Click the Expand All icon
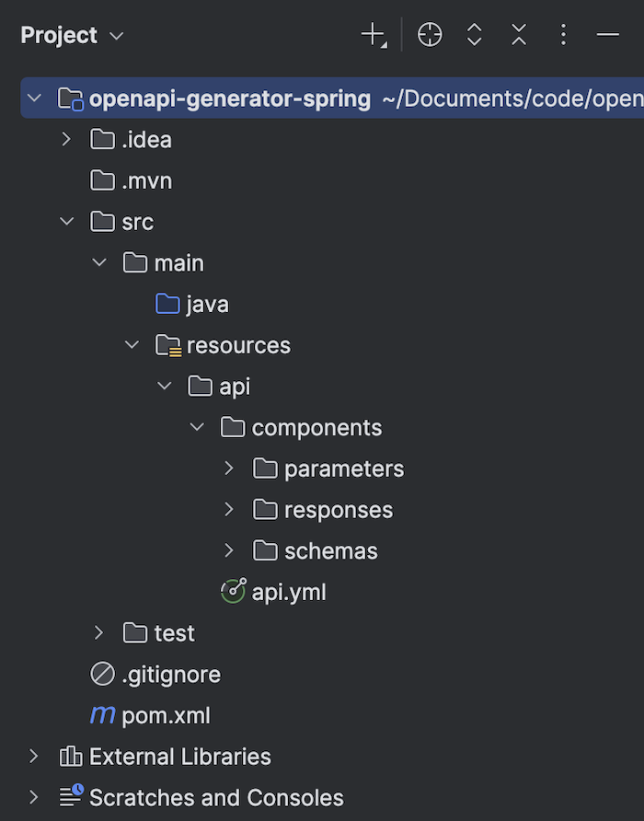The width and height of the screenshot is (644, 821). pyautogui.click(x=475, y=36)
